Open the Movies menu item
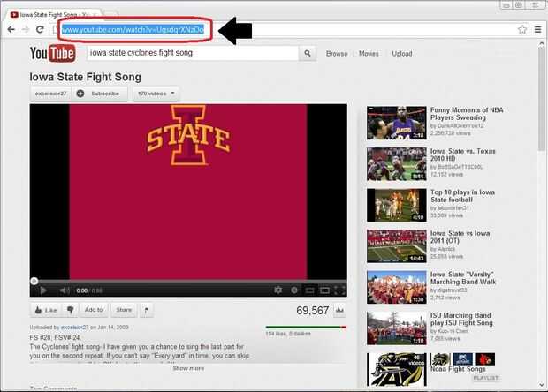548x392 pixels. coord(369,53)
